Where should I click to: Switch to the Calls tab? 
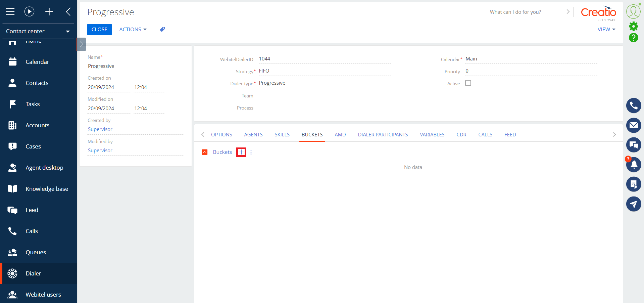[485, 135]
